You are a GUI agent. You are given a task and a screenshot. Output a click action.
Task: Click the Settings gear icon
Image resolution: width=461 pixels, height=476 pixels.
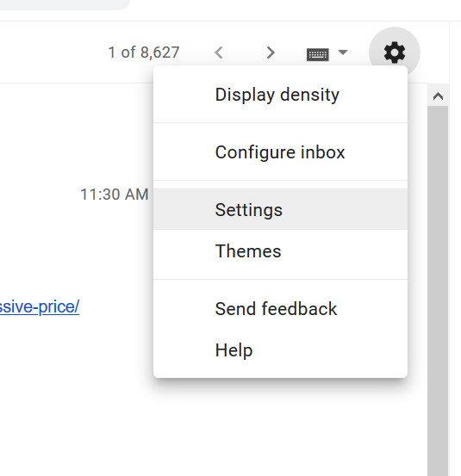(395, 53)
